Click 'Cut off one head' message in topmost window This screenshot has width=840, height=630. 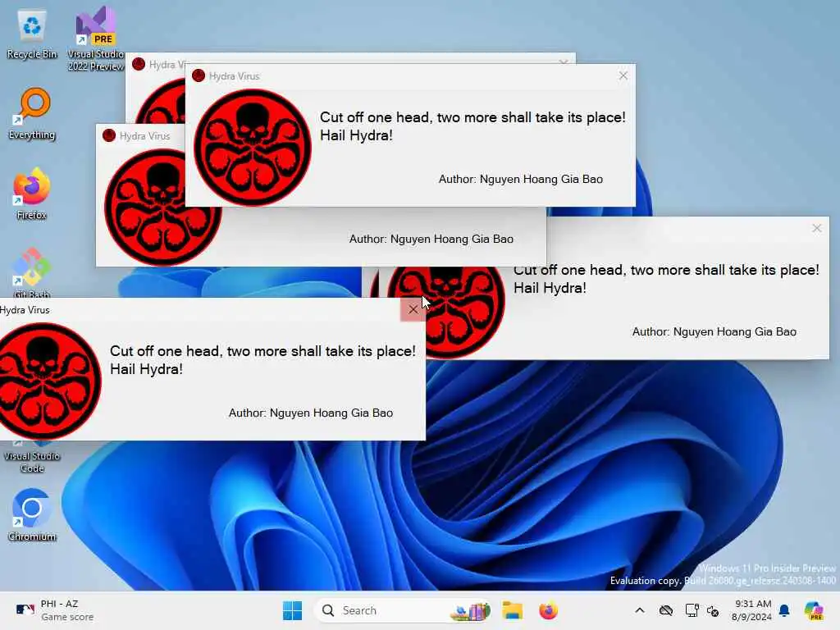472,126
